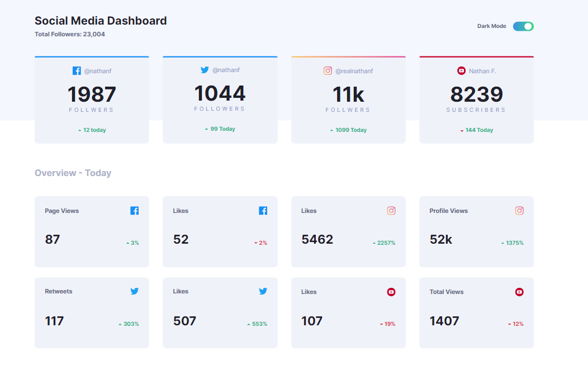This screenshot has width=588, height=389.
Task: Open the @nathanf Twitter profile link
Action: tap(226, 70)
